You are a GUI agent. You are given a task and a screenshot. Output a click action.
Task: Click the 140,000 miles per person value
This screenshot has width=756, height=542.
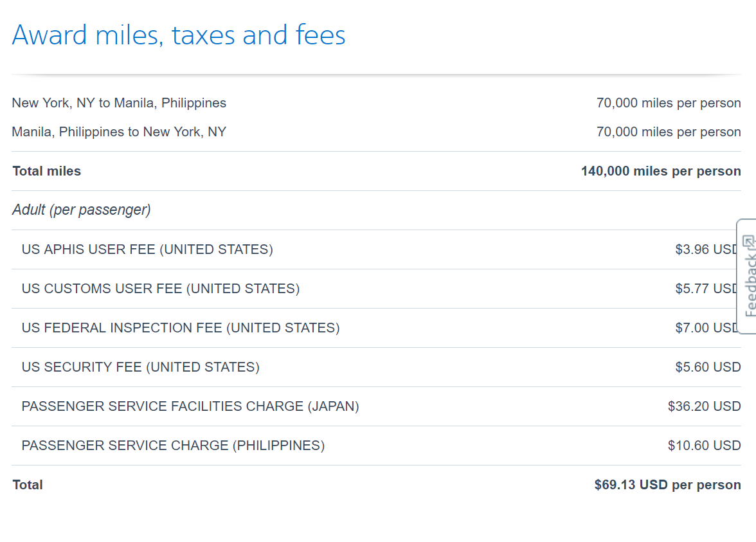coord(660,171)
